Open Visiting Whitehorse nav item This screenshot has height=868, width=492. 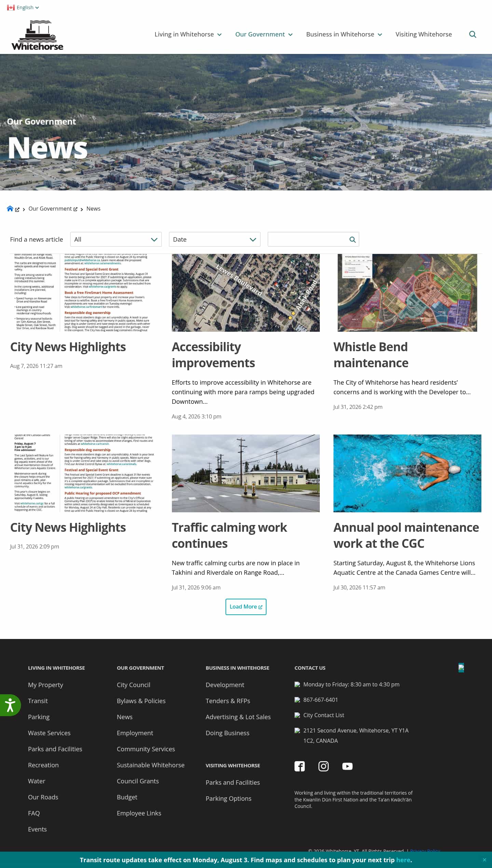click(424, 34)
